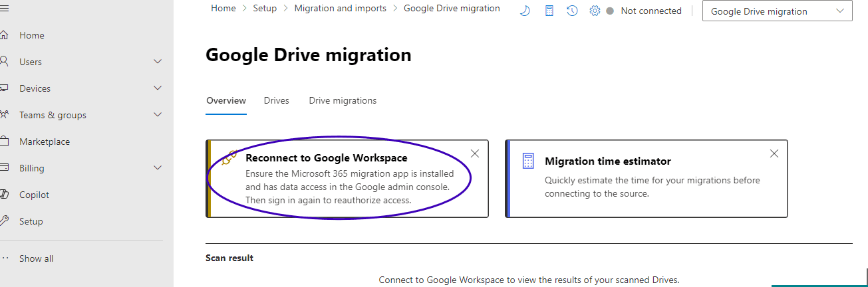The image size is (868, 287).
Task: Open the Google Drive migration dropdown
Action: (777, 11)
